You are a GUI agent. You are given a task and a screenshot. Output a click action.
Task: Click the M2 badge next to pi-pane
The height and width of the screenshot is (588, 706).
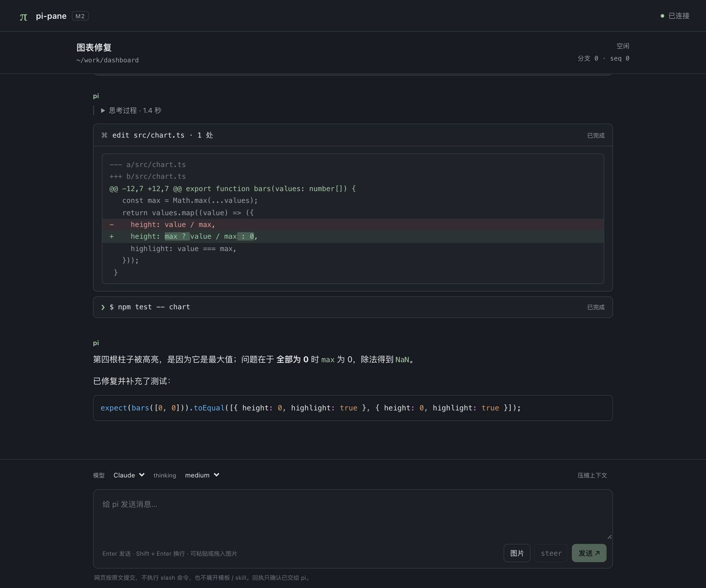[80, 16]
